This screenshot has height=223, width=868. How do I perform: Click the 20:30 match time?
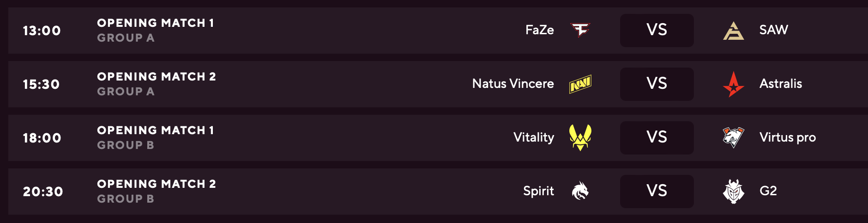coord(43,192)
